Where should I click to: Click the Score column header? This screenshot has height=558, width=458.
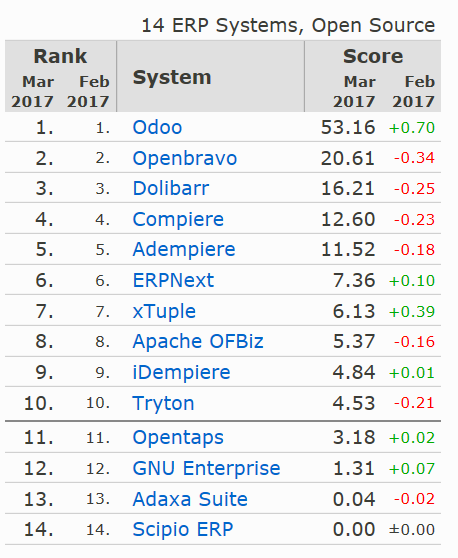coord(373,56)
